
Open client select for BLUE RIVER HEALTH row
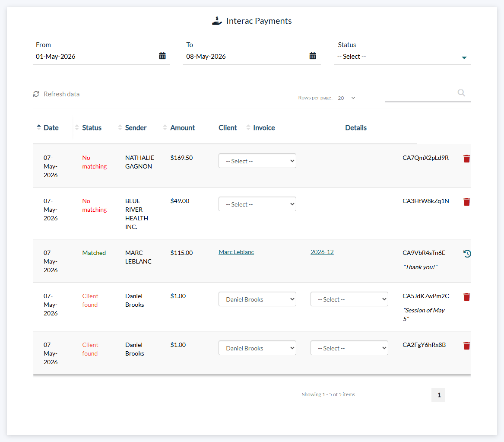pyautogui.click(x=257, y=204)
